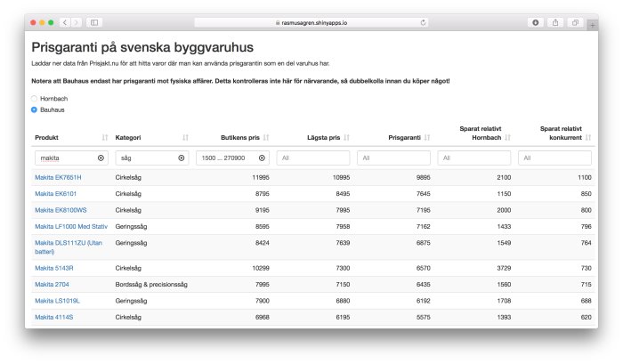Clear the makita filter in Produkt column

pos(101,158)
